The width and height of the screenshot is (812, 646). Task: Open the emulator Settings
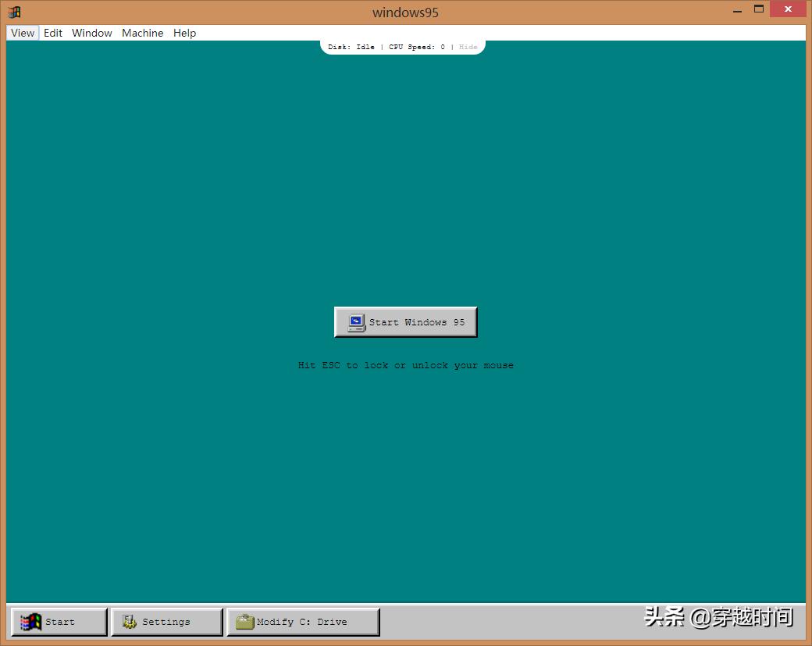tap(164, 621)
